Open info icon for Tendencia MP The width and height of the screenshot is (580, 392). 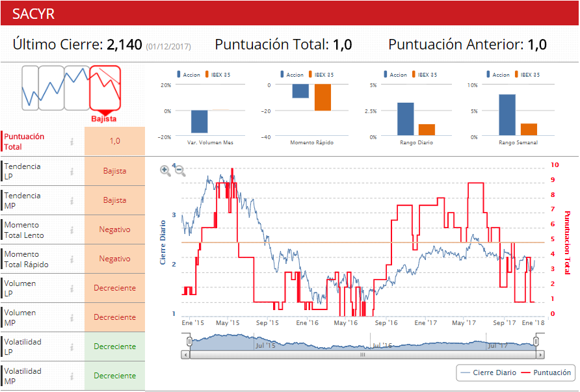(72, 200)
